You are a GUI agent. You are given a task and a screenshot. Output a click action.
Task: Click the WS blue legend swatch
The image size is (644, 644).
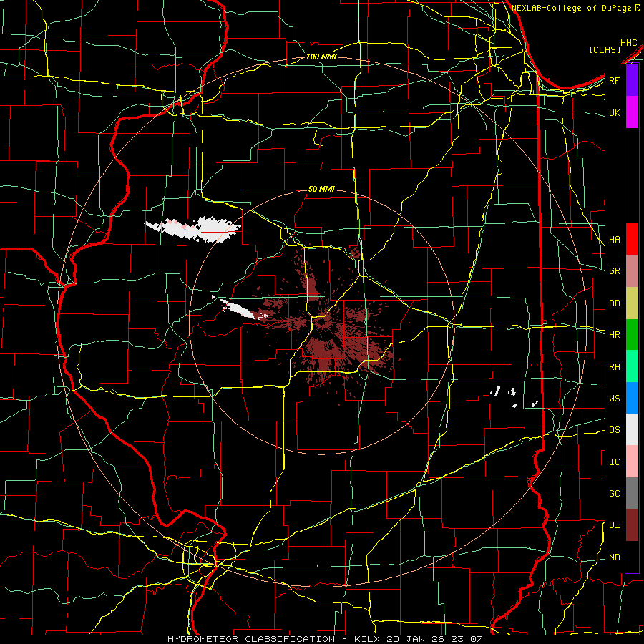[632, 398]
